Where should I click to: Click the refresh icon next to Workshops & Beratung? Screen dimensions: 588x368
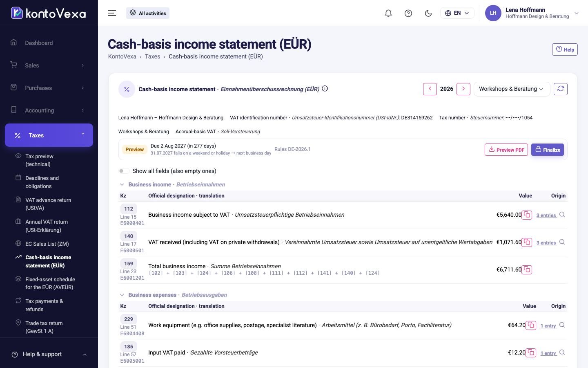[561, 89]
